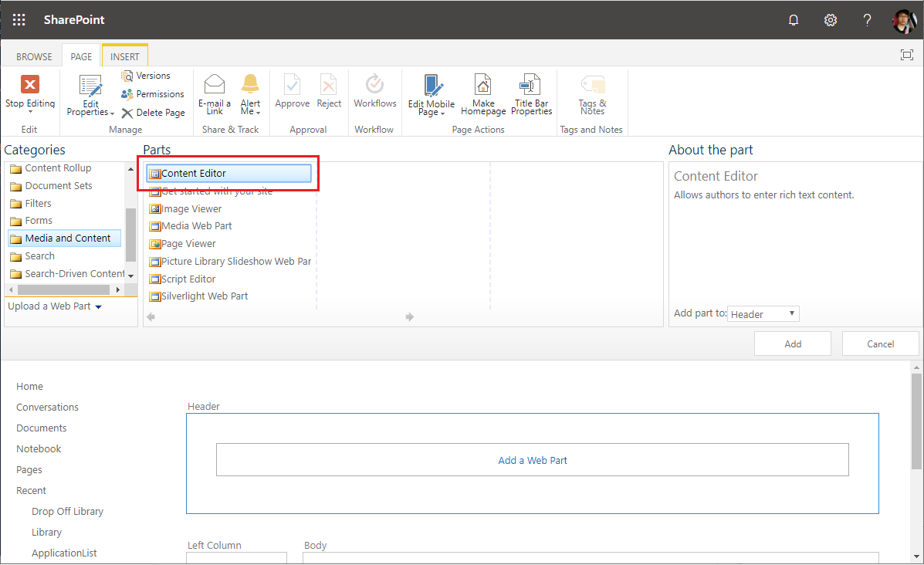Select the Silverlight Web Part
This screenshot has width=924, height=565.
(198, 296)
